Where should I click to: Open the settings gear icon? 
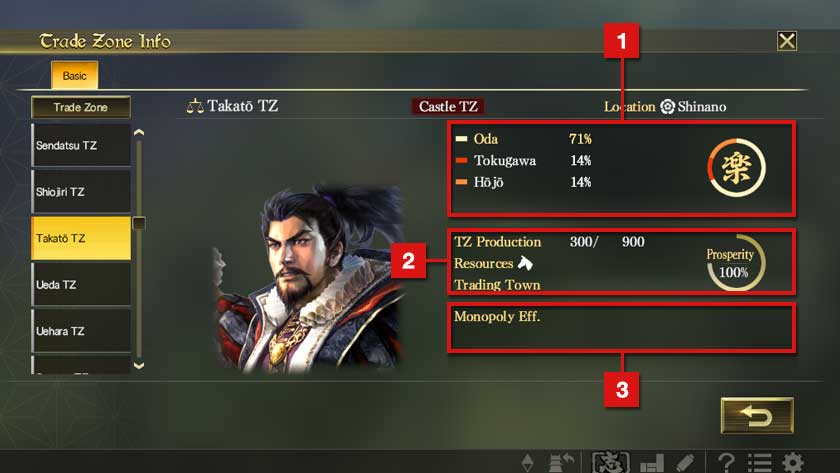(793, 463)
